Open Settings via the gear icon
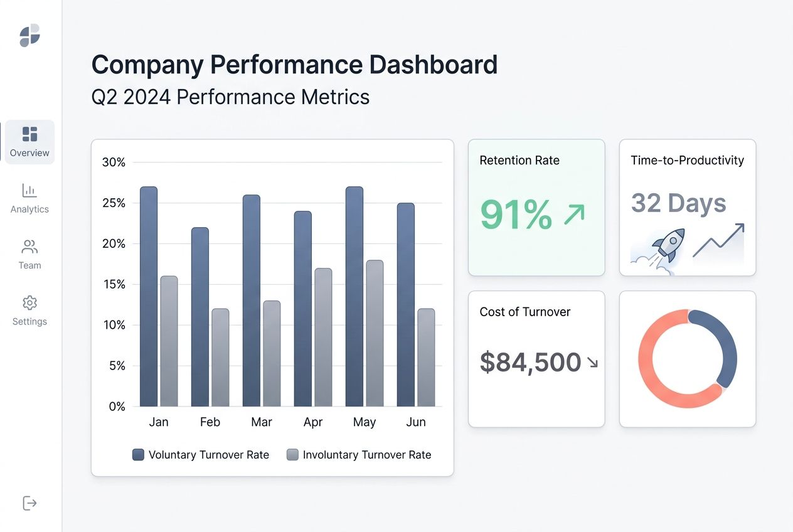The height and width of the screenshot is (532, 793). (29, 302)
